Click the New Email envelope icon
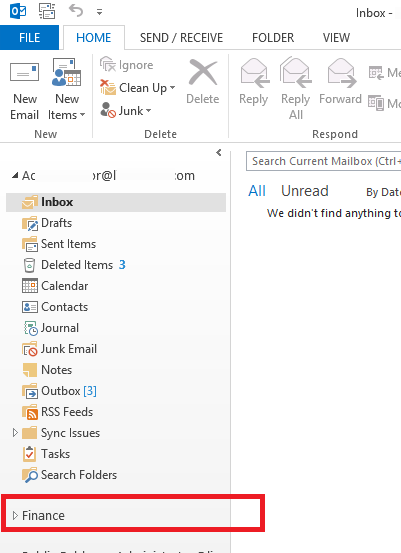Image resolution: width=401 pixels, height=553 pixels. click(x=24, y=72)
